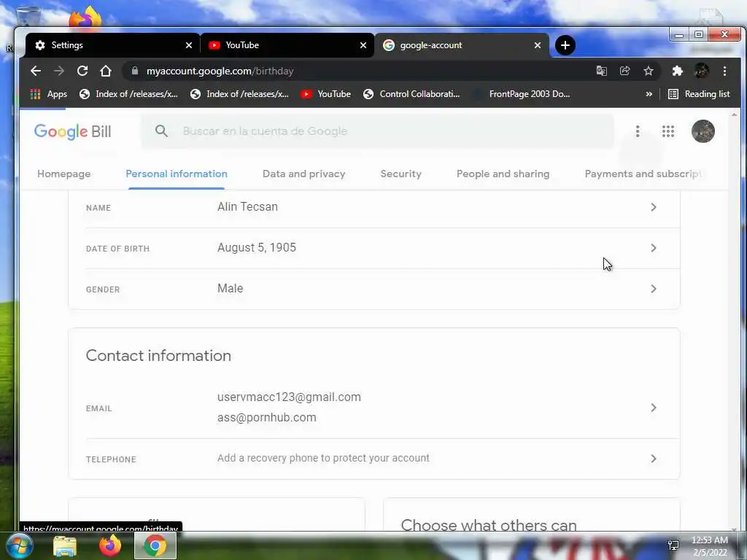
Task: Expand the Name row chevron
Action: [x=654, y=207]
